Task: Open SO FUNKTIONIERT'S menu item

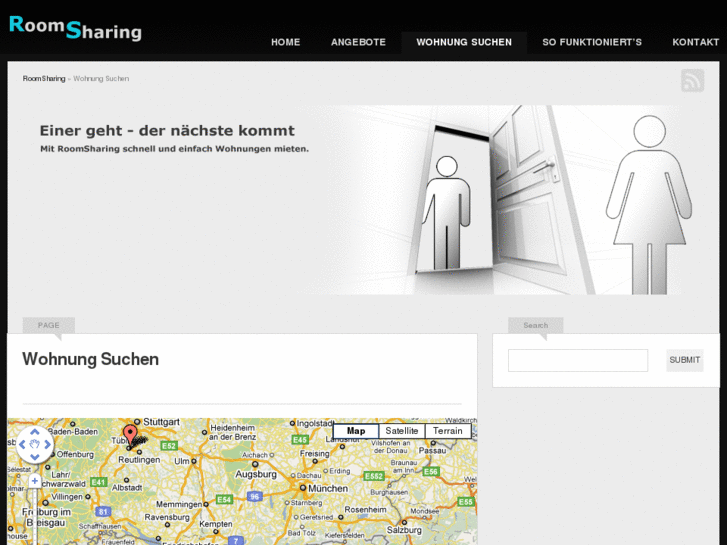Action: [x=592, y=42]
